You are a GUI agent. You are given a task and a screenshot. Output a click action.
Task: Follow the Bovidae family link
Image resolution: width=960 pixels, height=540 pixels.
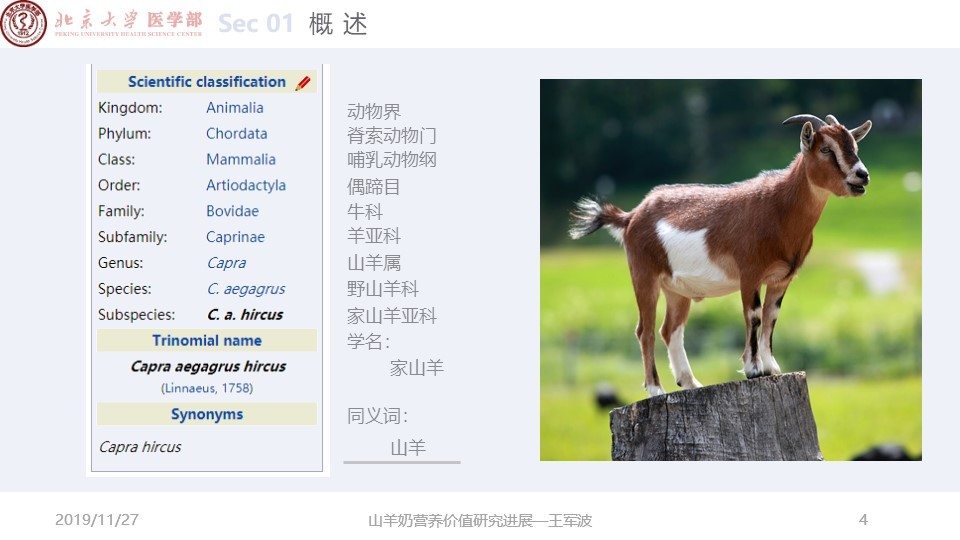(x=232, y=211)
